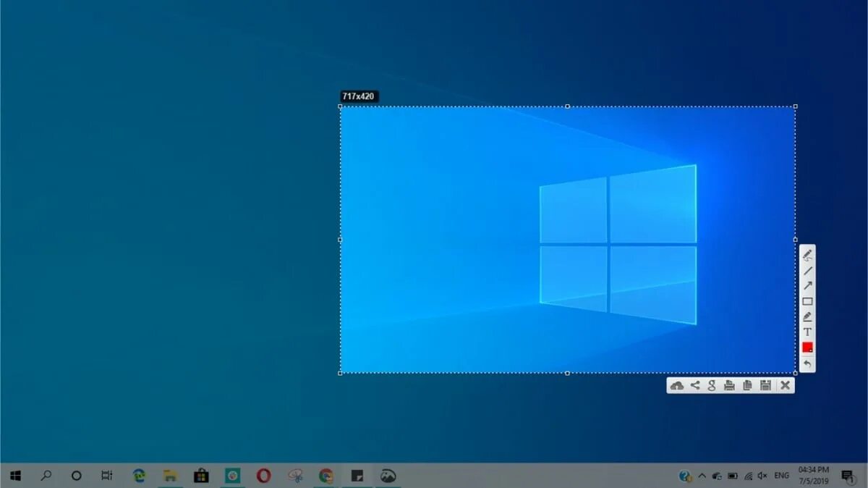Image resolution: width=868 pixels, height=488 pixels.
Task: Close the Lightshot capture toolbar
Action: [x=785, y=386]
